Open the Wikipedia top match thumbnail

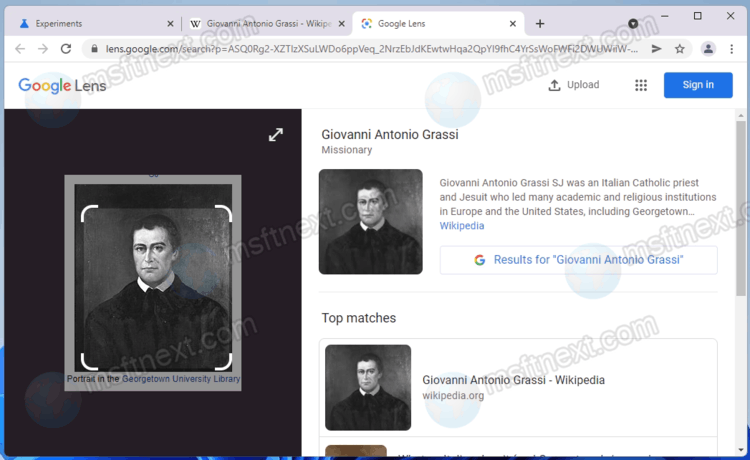[x=368, y=387]
